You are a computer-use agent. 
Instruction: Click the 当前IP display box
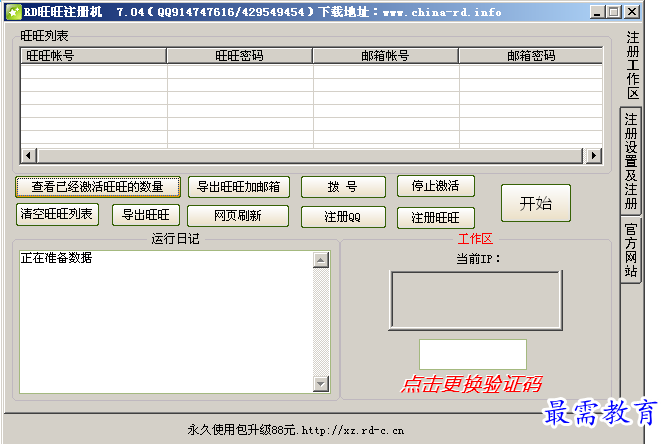pyautogui.click(x=476, y=300)
